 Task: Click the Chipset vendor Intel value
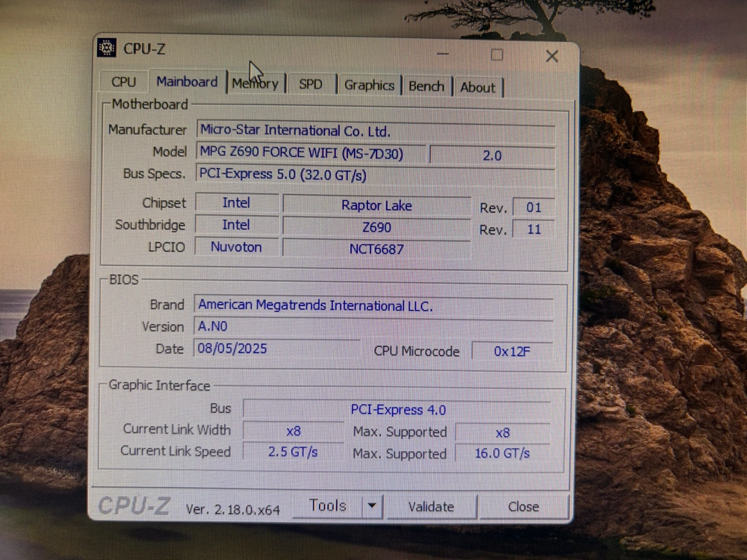tap(237, 203)
